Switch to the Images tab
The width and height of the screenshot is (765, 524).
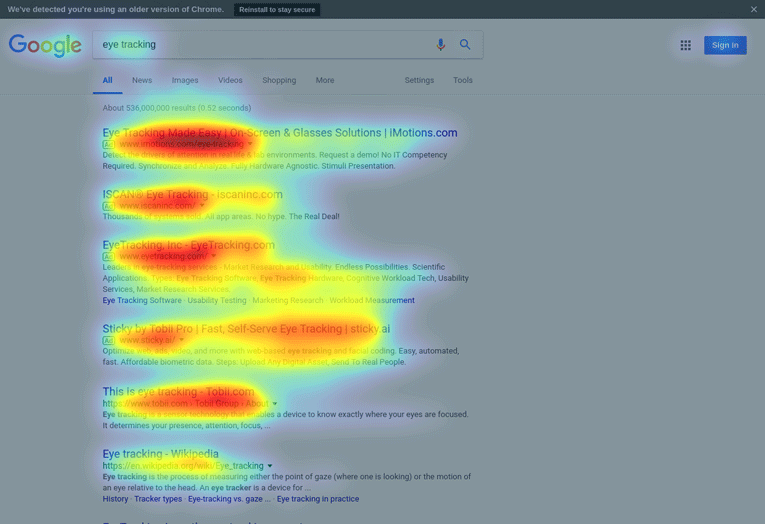pos(185,80)
